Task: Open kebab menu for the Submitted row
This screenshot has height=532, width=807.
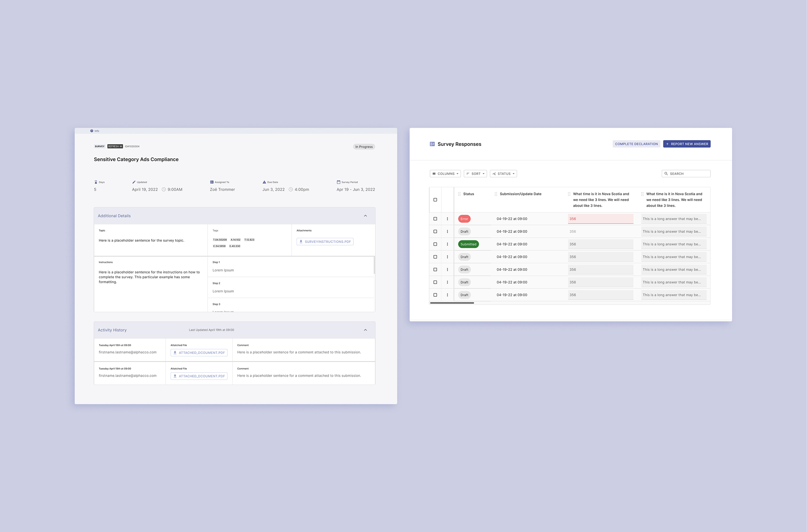Action: click(x=447, y=244)
